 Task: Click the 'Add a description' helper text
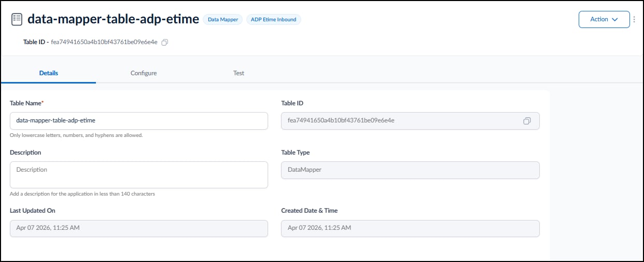coord(82,194)
